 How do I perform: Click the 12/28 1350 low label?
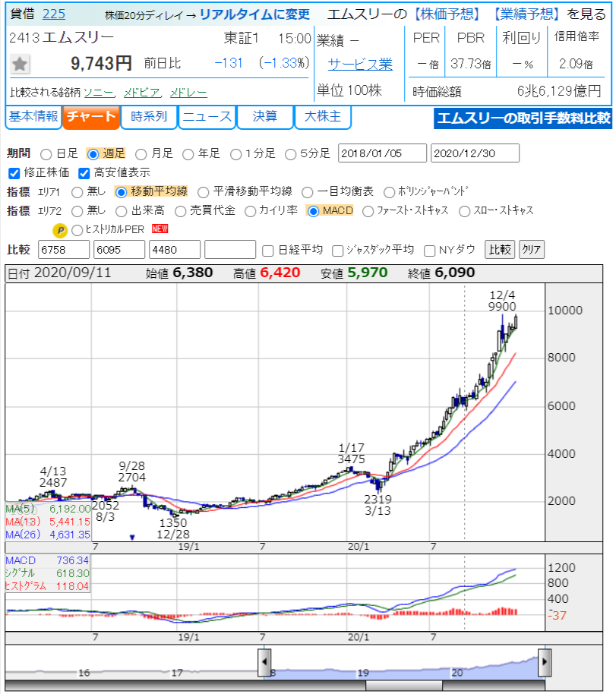pyautogui.click(x=173, y=528)
